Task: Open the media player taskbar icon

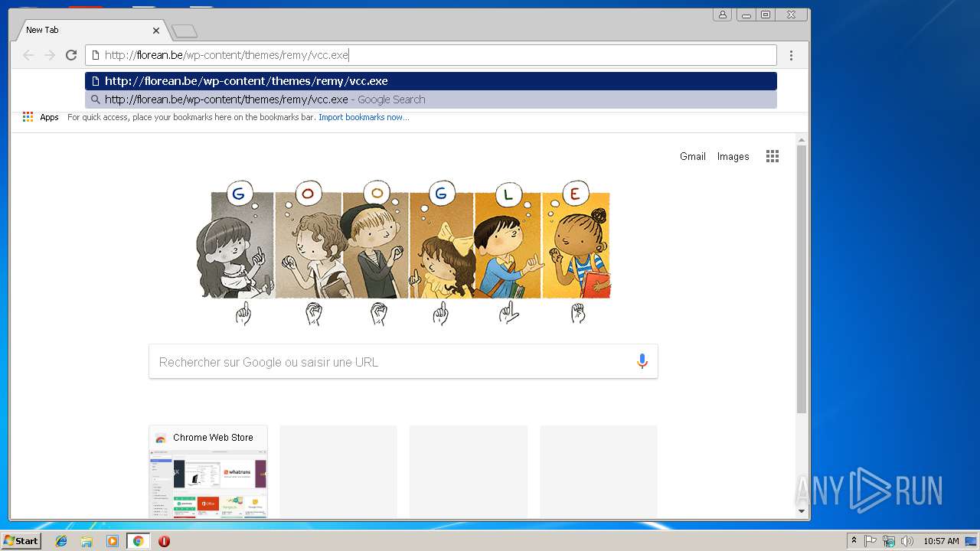Action: click(113, 541)
